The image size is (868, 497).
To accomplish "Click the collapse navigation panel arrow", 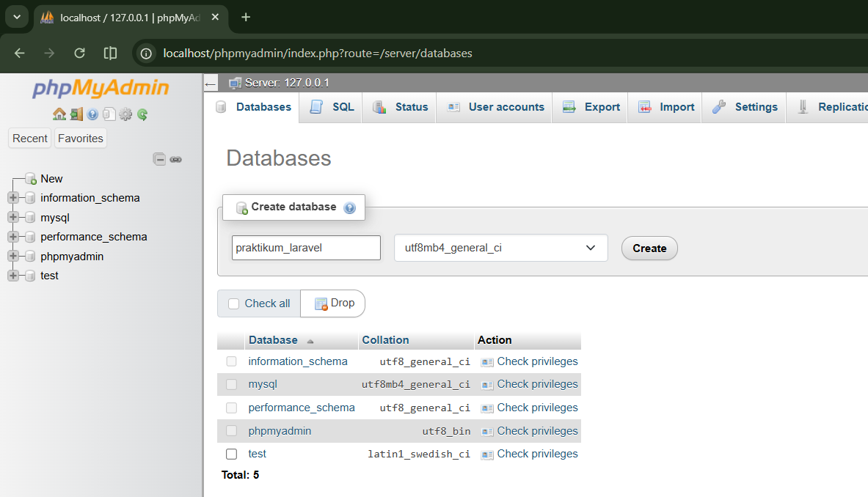I will click(x=211, y=84).
